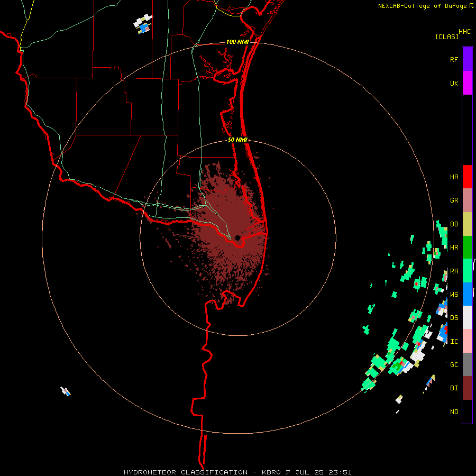Click the 100 NMI range ring label
Image resolution: width=476 pixels, height=476 pixels.
[237, 42]
